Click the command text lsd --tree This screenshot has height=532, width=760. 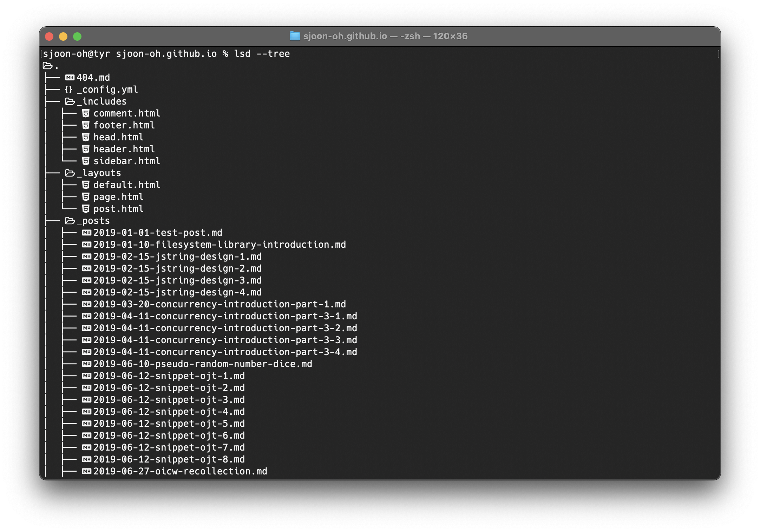click(262, 54)
